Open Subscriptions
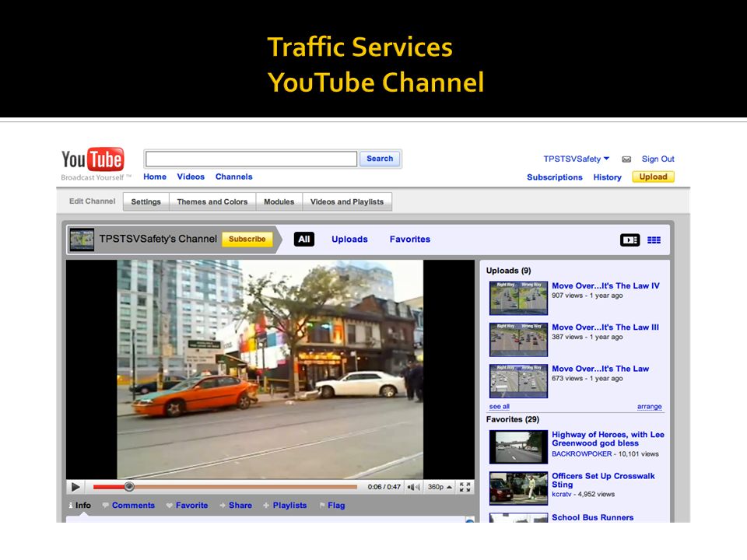 [555, 177]
